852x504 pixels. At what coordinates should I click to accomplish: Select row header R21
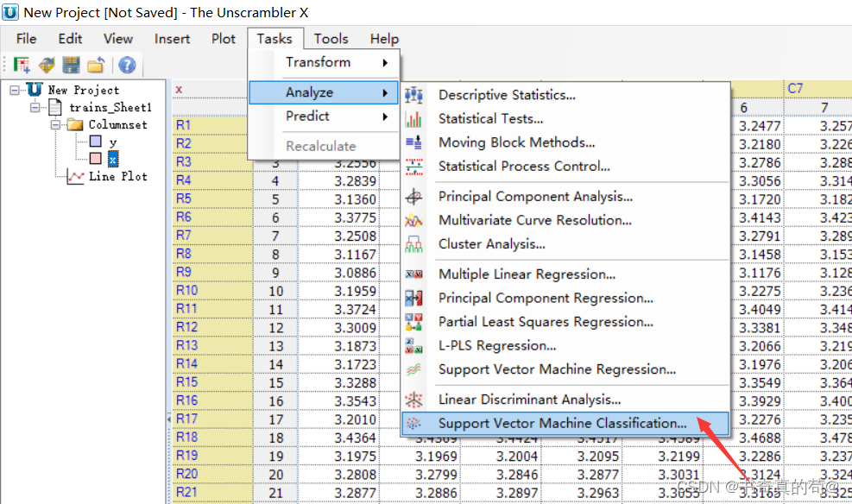(x=212, y=493)
